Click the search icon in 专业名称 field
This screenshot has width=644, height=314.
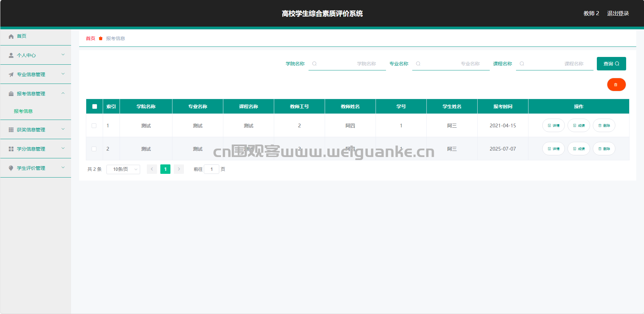(x=418, y=64)
